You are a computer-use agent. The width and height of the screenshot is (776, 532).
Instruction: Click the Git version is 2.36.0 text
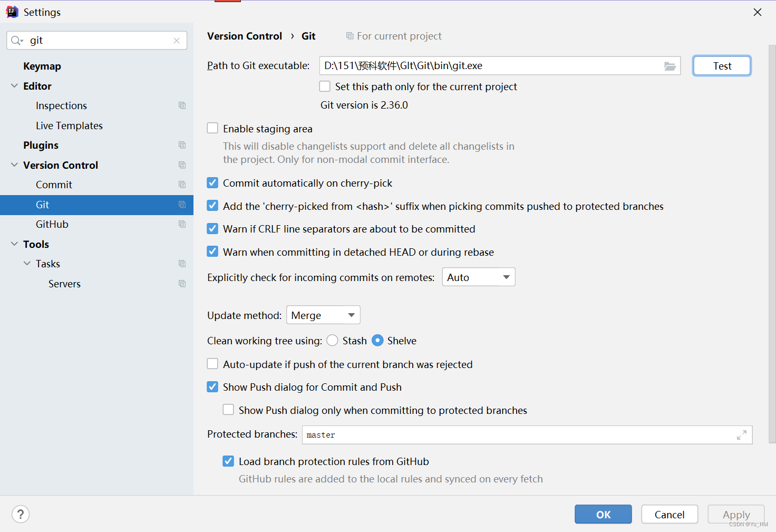[x=364, y=105]
